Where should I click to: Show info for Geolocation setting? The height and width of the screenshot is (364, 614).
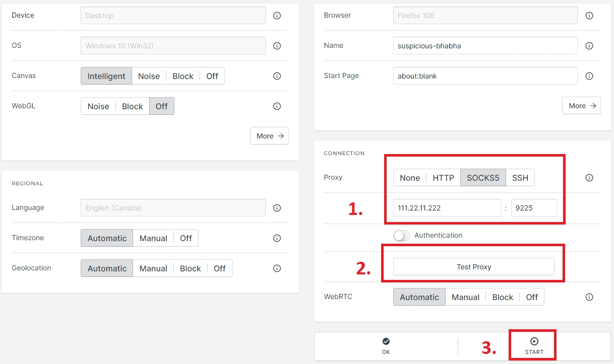tap(277, 268)
